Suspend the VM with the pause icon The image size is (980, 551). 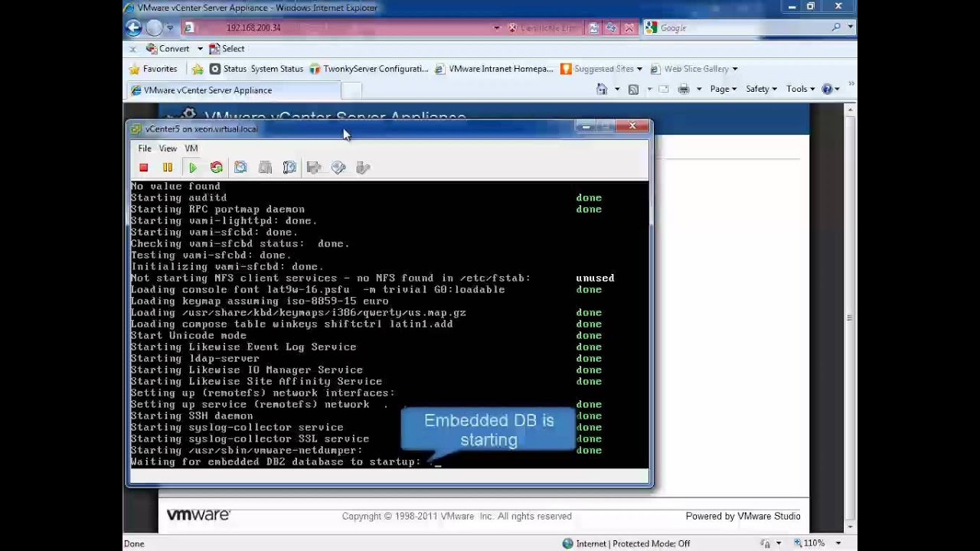point(168,168)
